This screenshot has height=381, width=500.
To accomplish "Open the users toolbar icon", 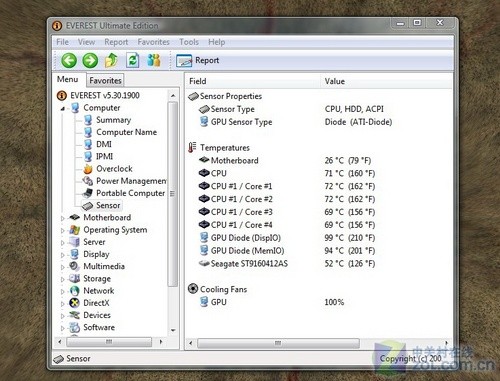I will (154, 60).
